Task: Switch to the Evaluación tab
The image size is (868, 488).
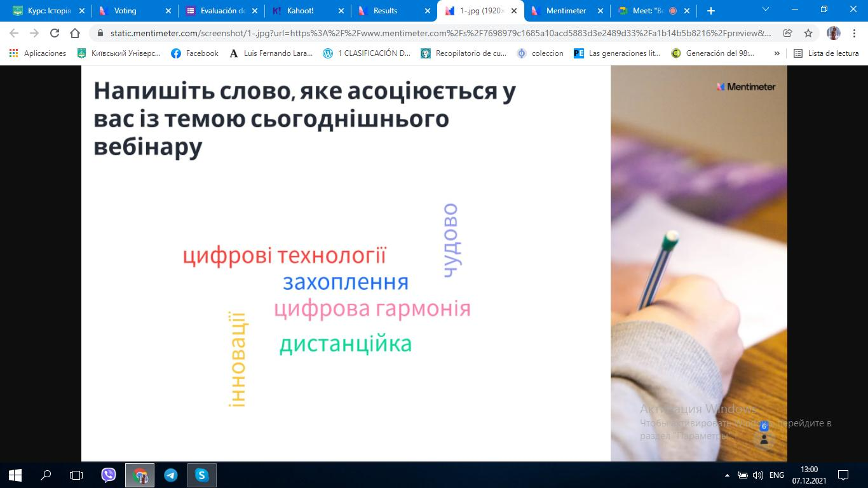Action: 219,11
